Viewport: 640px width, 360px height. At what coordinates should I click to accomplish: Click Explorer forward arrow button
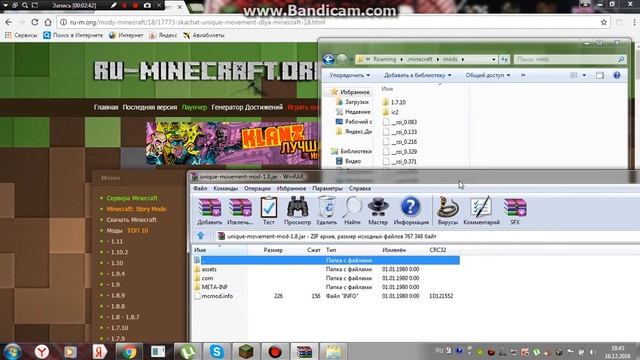[x=342, y=59]
